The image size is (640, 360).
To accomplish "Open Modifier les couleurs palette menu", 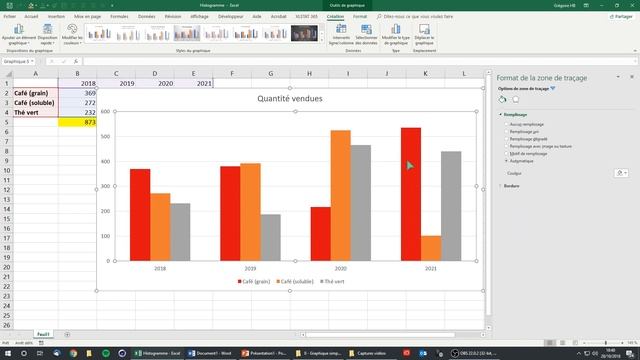I will pyautogui.click(x=72, y=34).
